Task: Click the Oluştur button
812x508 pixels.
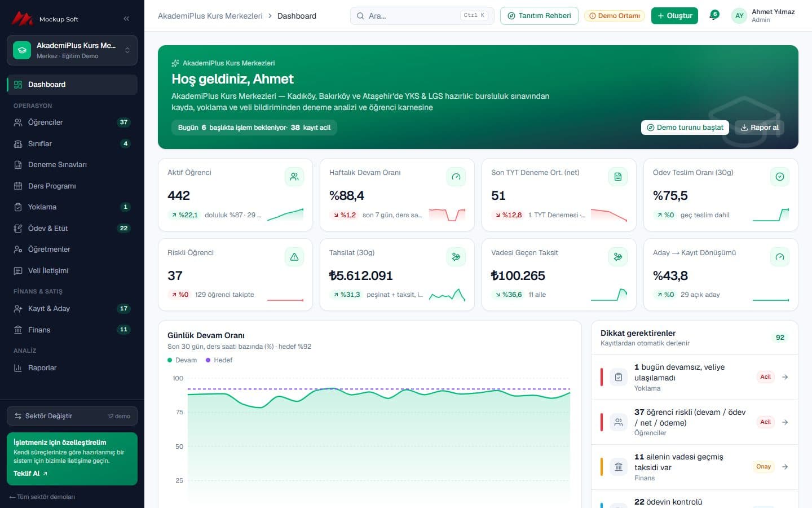Action: (675, 16)
